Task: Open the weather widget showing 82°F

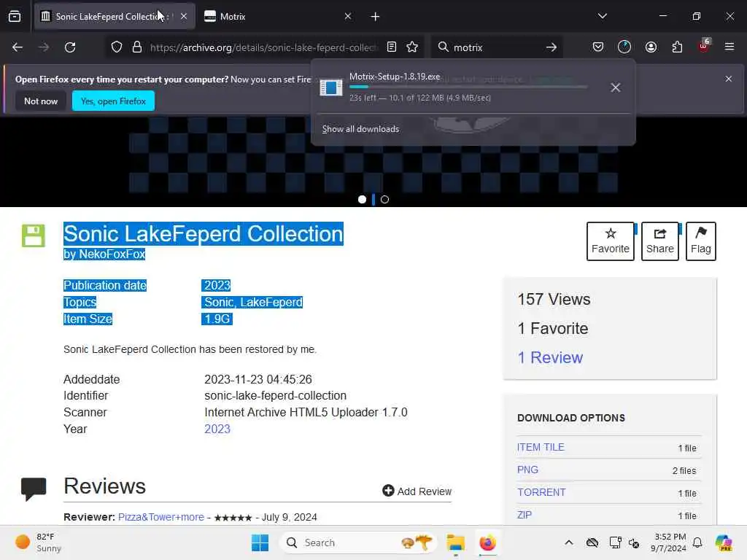Action: click(x=38, y=542)
